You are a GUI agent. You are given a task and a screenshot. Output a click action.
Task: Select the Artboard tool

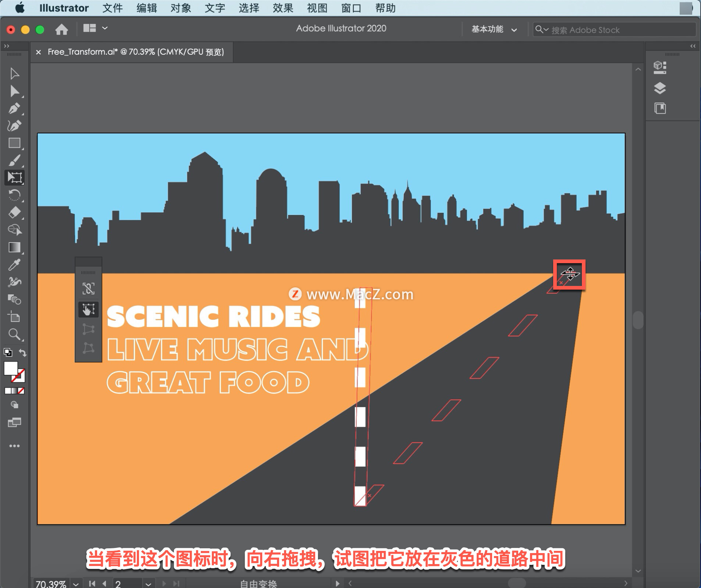tap(14, 317)
